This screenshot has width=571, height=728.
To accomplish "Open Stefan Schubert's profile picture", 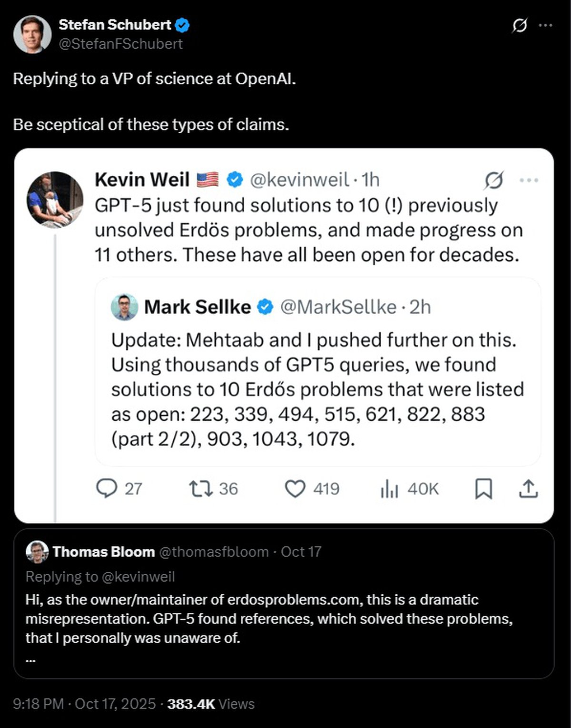I will (x=32, y=34).
